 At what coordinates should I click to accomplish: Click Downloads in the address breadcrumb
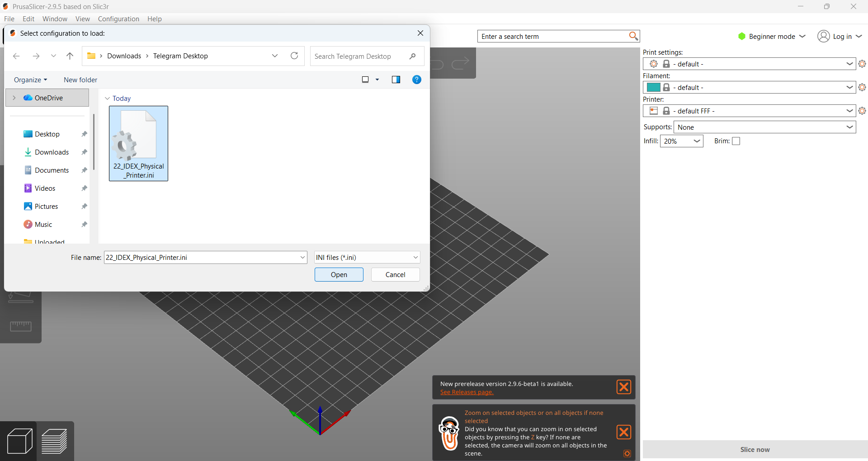pos(124,56)
